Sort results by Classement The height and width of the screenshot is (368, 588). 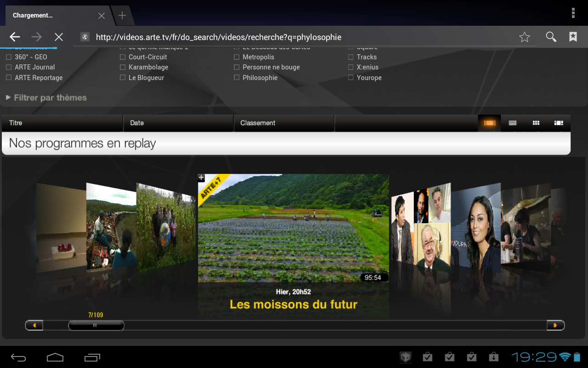coord(284,123)
